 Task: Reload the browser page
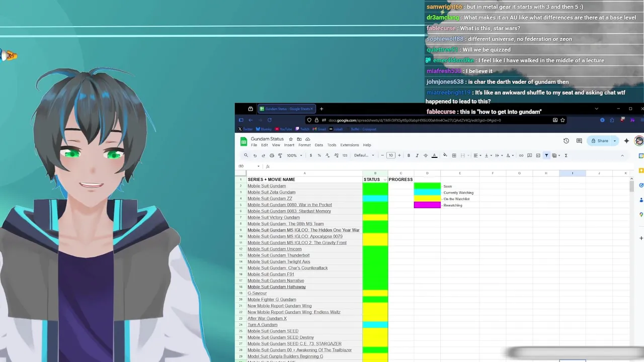tap(269, 120)
